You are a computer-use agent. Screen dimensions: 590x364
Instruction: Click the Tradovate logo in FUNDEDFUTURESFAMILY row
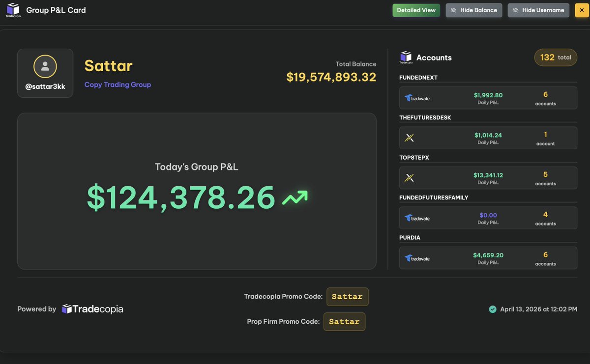click(417, 218)
